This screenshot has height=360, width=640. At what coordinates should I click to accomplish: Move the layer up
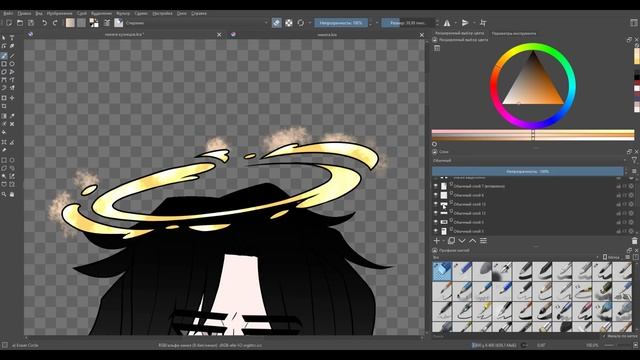coord(473,241)
